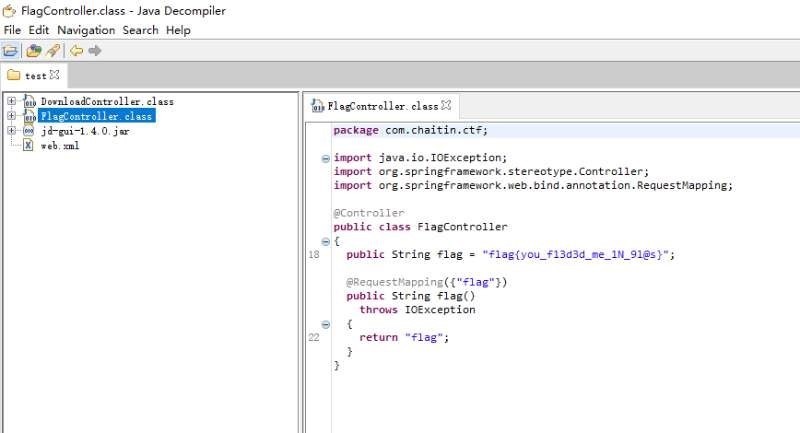The image size is (800, 433).
Task: Click the Open Type toolbar icon
Action: tap(33, 50)
